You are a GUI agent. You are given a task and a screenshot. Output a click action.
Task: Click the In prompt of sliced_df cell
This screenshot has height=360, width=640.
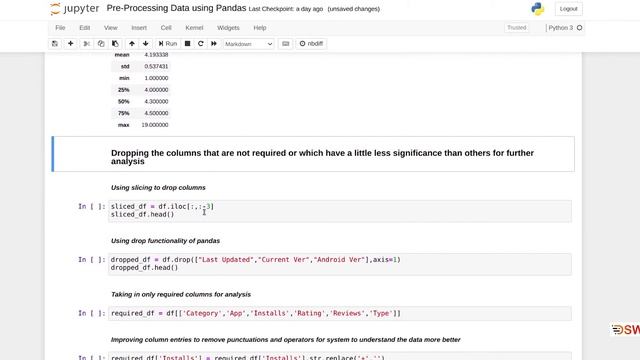tap(92, 207)
